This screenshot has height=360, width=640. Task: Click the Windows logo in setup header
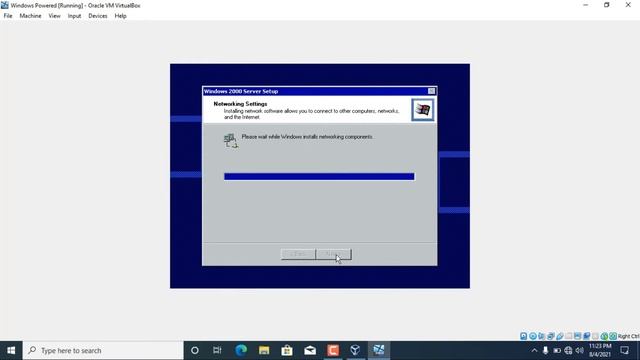click(422, 109)
